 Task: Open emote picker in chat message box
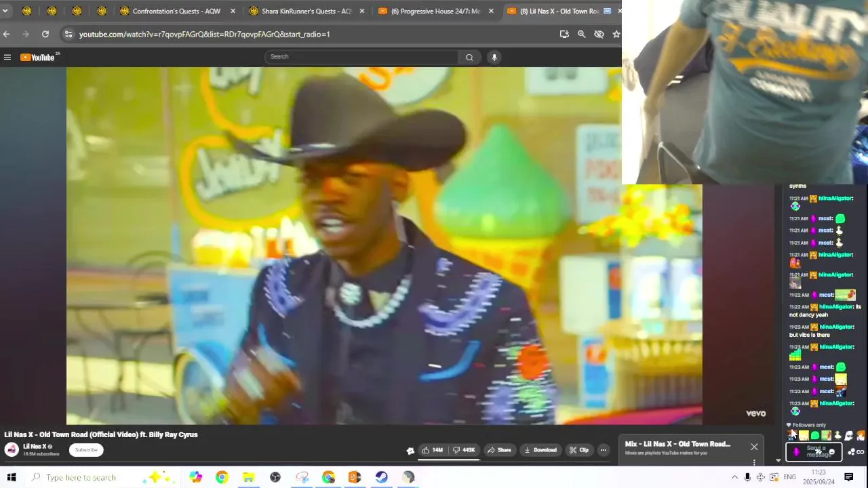pos(832,452)
